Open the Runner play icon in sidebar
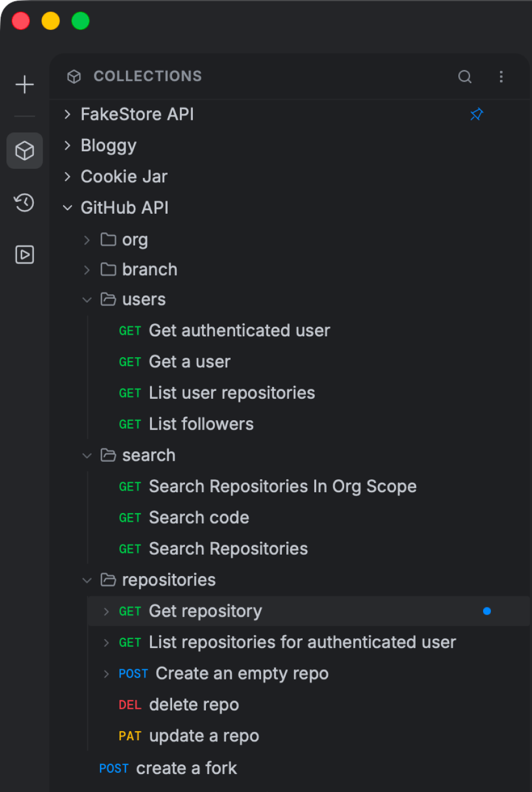Image resolution: width=532 pixels, height=792 pixels. (25, 255)
